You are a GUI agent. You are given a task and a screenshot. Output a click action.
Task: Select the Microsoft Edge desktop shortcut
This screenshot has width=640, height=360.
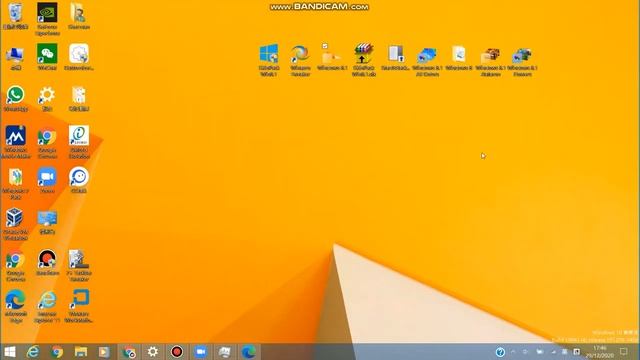(16, 300)
